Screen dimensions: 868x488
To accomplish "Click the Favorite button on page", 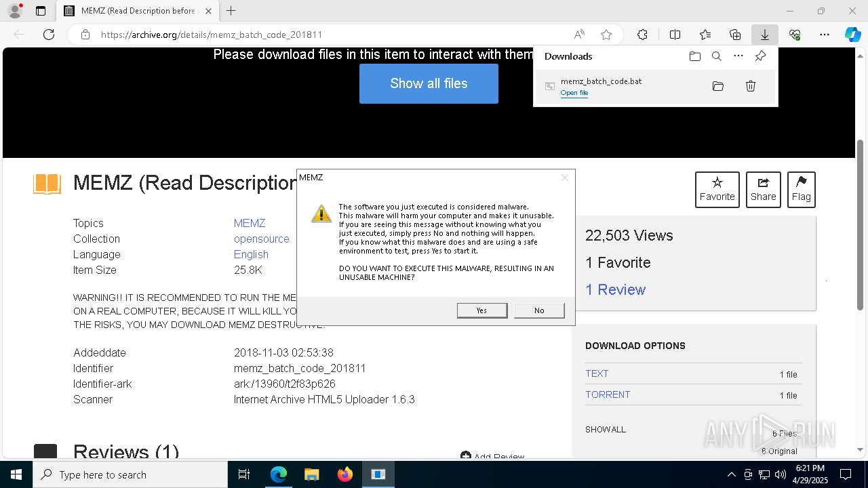I will pyautogui.click(x=717, y=190).
